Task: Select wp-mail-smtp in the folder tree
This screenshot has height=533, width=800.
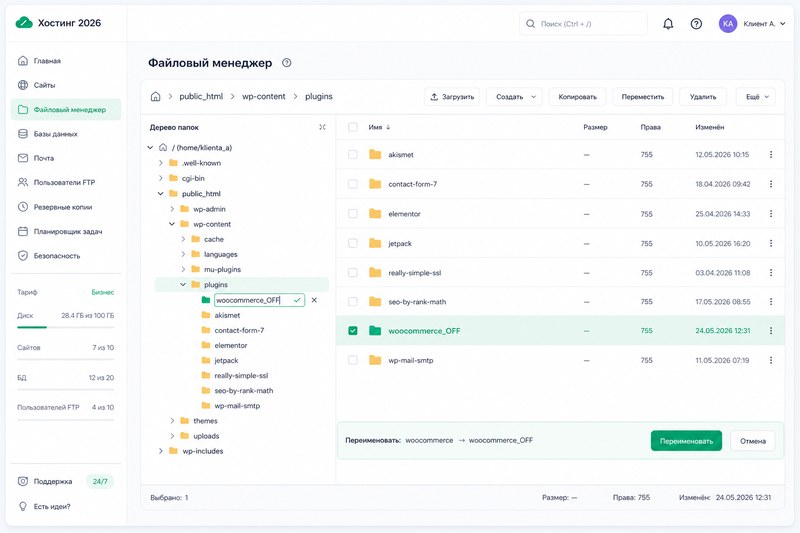Action: tap(237, 406)
